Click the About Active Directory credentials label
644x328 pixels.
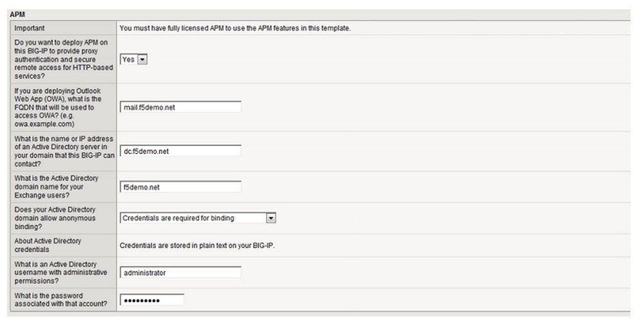(48, 245)
